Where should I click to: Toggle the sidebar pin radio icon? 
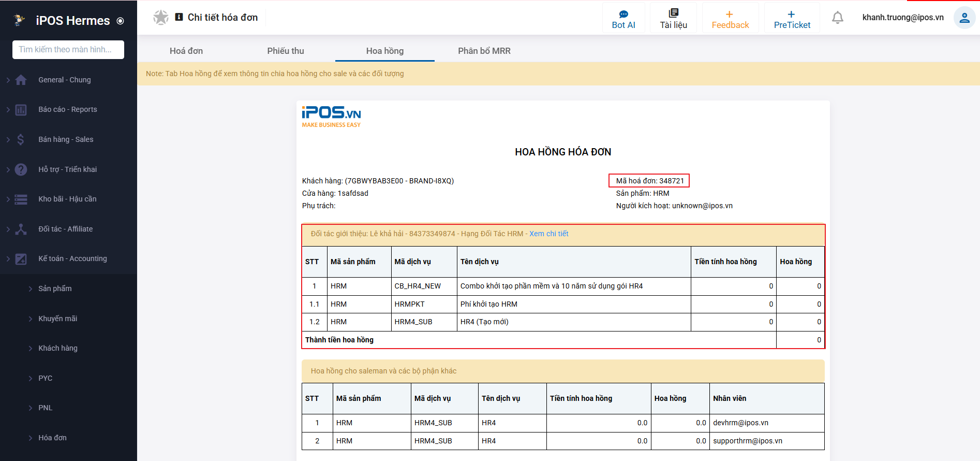(120, 21)
